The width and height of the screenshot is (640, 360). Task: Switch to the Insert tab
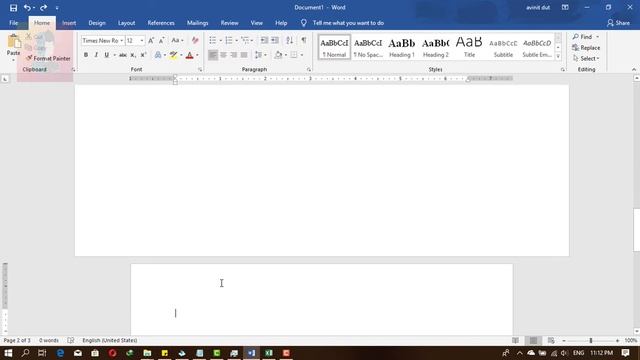pyautogui.click(x=69, y=23)
